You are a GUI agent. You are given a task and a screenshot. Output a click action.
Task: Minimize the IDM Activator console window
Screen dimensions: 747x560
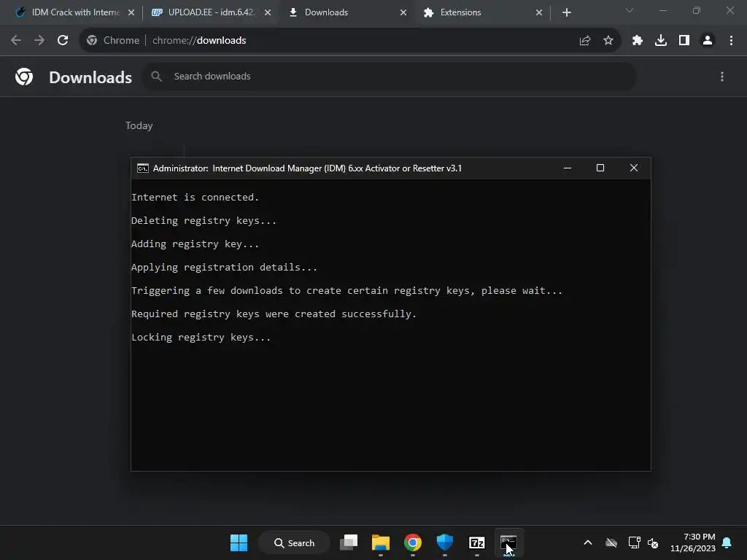point(568,168)
